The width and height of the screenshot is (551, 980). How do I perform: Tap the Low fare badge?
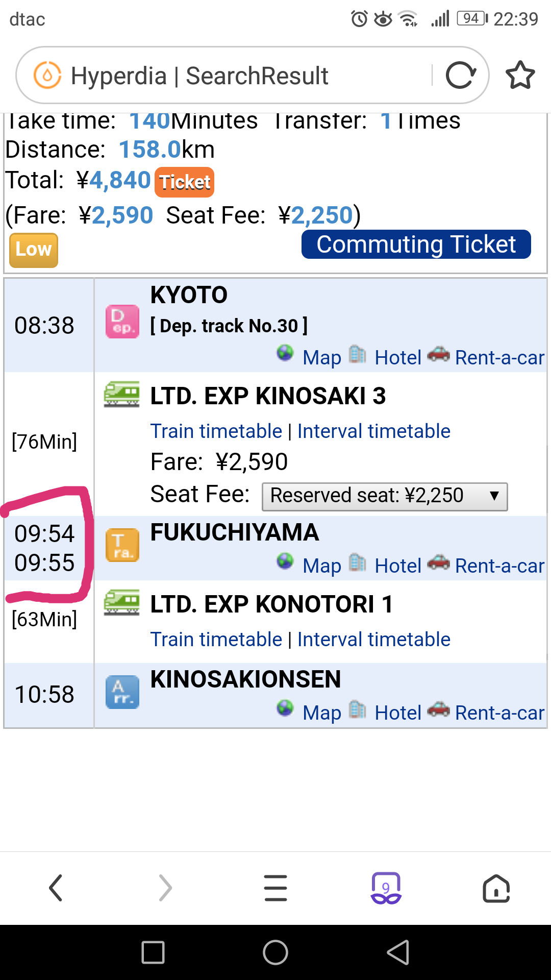point(34,250)
